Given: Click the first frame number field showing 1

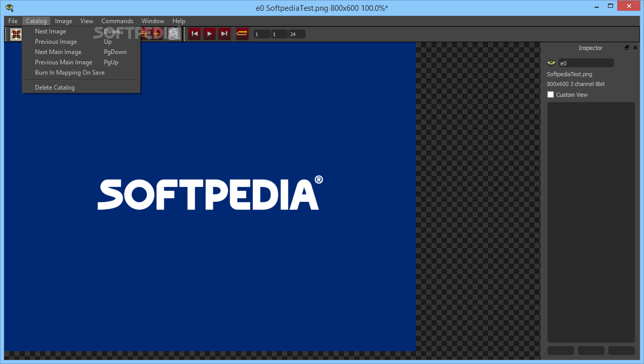Looking at the screenshot, I should [262, 34].
